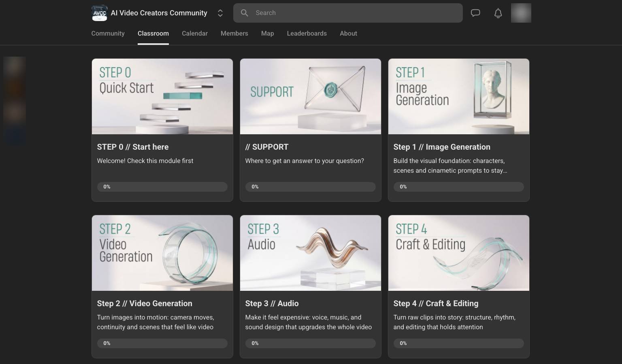Viewport: 622px width, 364px height.
Task: Click the search magnifier icon
Action: click(245, 13)
